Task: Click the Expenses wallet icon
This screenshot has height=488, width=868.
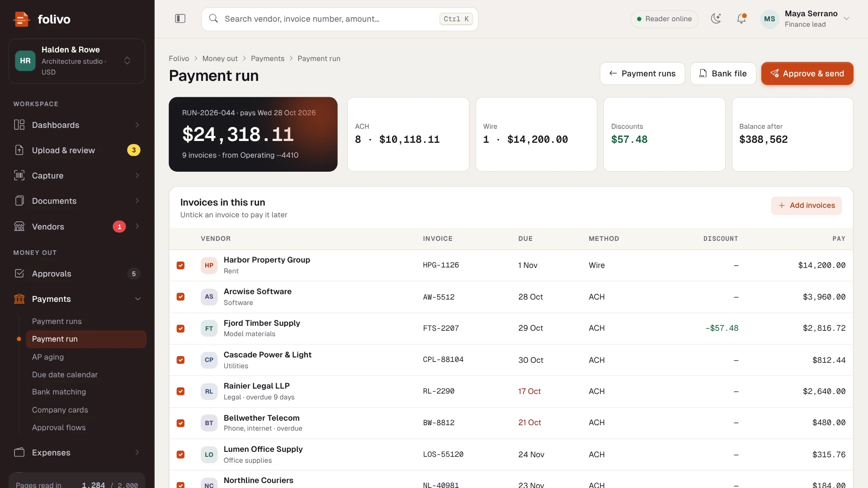Action: coord(19,452)
